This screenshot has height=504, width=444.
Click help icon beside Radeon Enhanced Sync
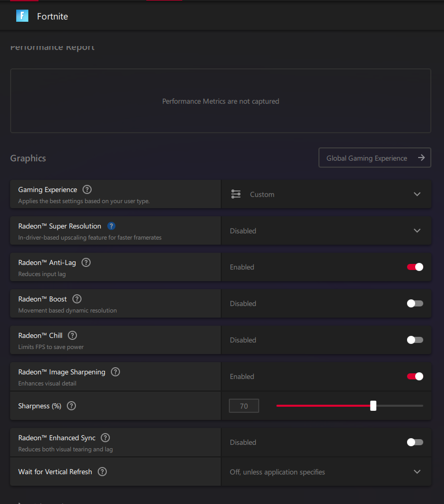(105, 438)
